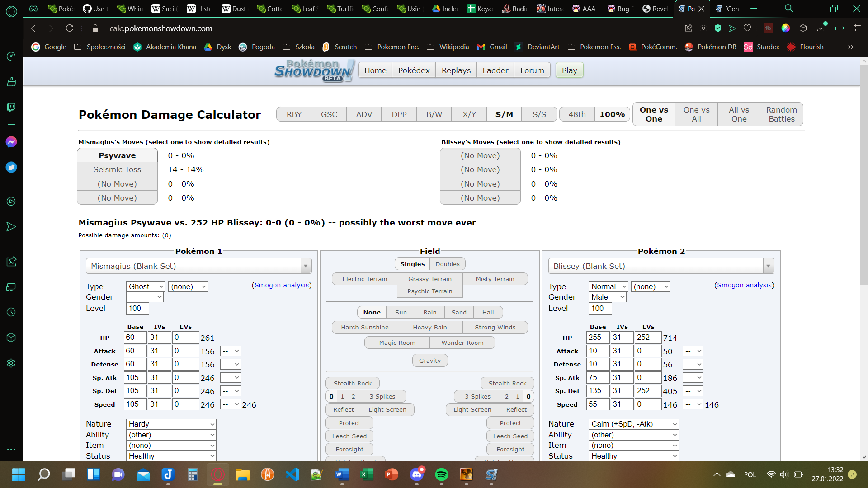Edit Mismagius Sp. Atk base stat field
This screenshot has width=868, height=488.
pyautogui.click(x=135, y=378)
